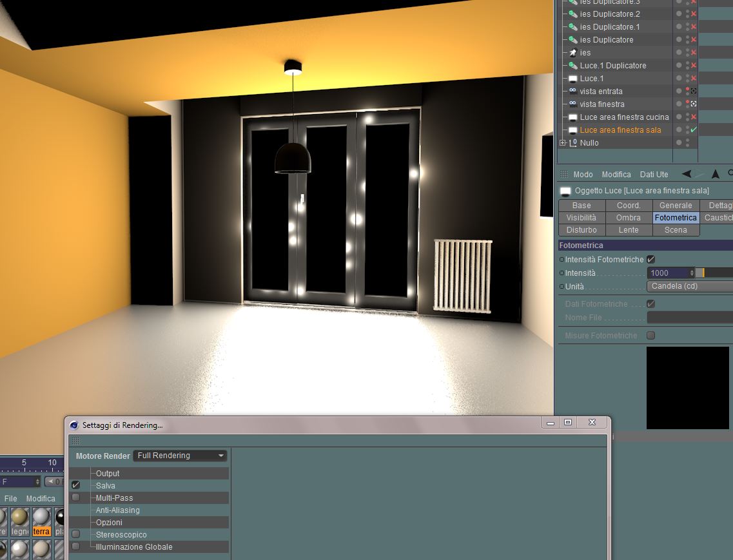Select the terra material sphere
Screen dimensions: 733x560
pyautogui.click(x=42, y=517)
